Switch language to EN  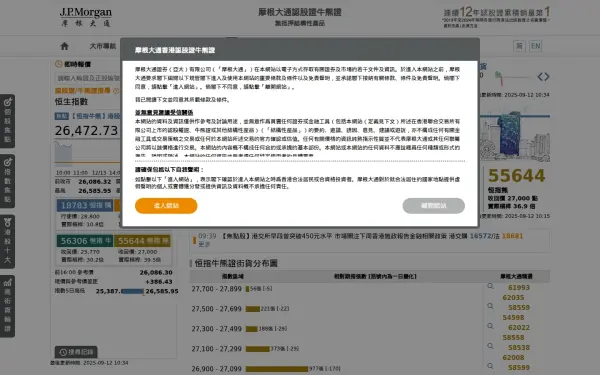[535, 46]
